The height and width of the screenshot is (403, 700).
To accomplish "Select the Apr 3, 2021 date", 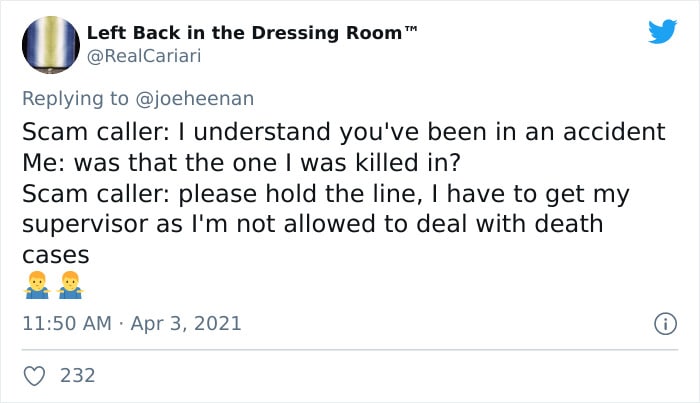I will [x=186, y=324].
